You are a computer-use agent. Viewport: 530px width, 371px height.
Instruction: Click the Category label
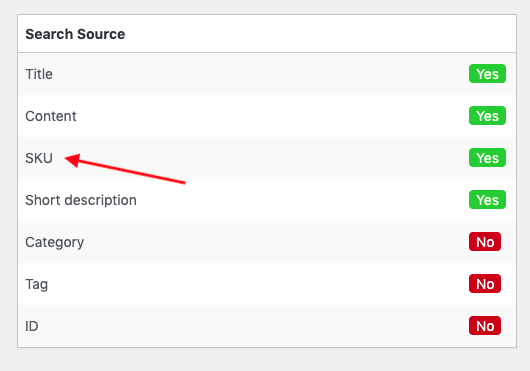click(x=54, y=242)
